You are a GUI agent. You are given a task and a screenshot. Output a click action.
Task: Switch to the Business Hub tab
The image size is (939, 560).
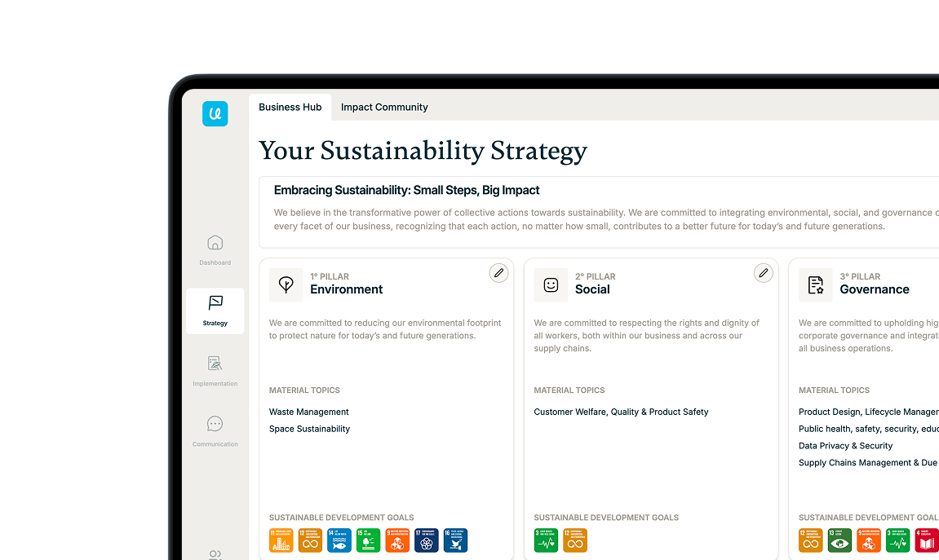[290, 107]
